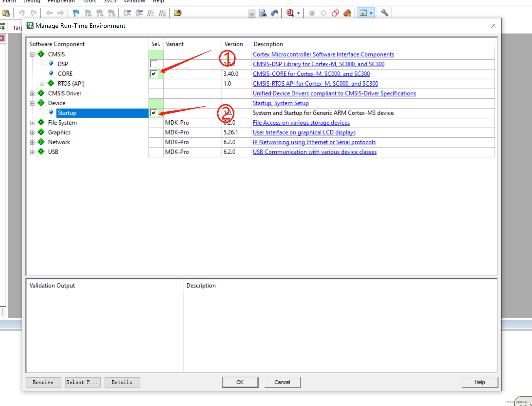Click the Uncomment selection icon
The image size is (532, 406).
tap(162, 13)
